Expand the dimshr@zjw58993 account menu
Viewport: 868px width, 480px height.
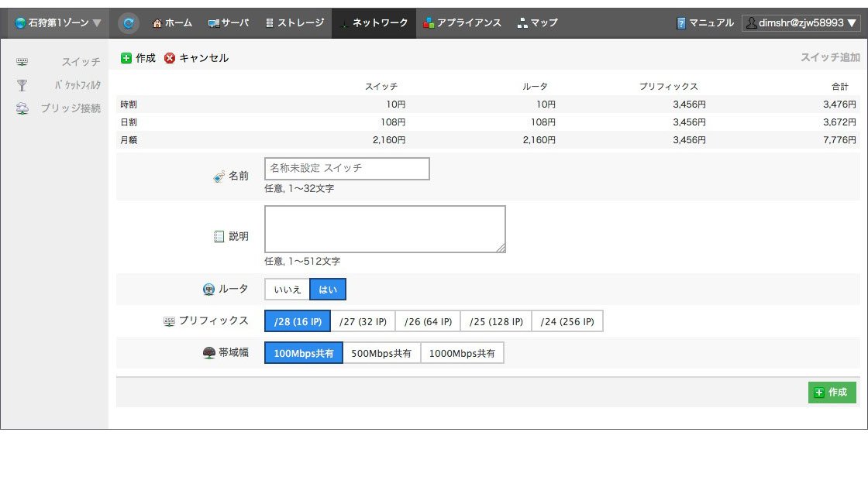point(801,23)
